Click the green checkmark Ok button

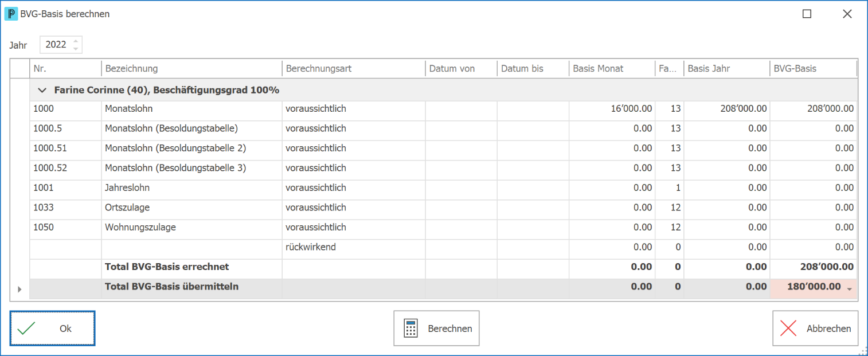[x=52, y=328]
